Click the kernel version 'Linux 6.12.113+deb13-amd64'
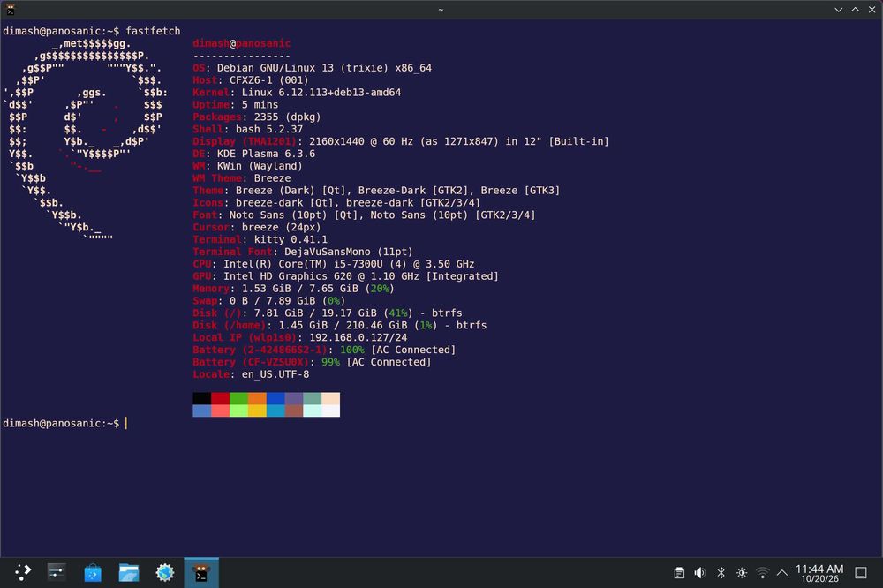The height and width of the screenshot is (588, 883). tap(321, 93)
